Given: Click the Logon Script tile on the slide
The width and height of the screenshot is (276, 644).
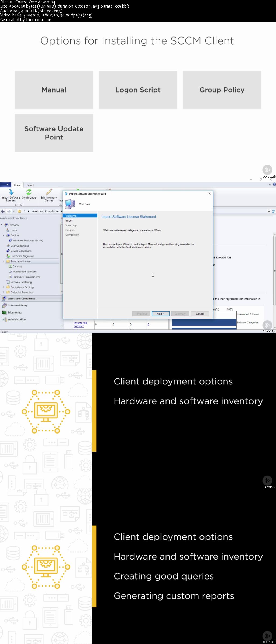Looking at the screenshot, I should click(138, 90).
